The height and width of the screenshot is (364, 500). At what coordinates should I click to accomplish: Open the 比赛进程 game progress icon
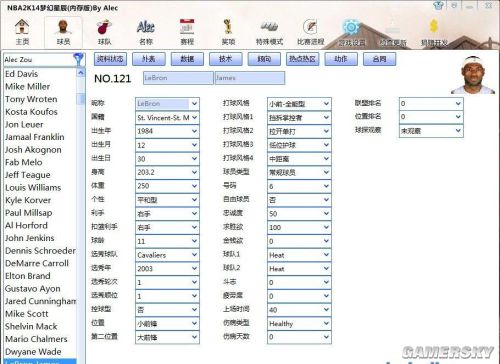click(311, 32)
